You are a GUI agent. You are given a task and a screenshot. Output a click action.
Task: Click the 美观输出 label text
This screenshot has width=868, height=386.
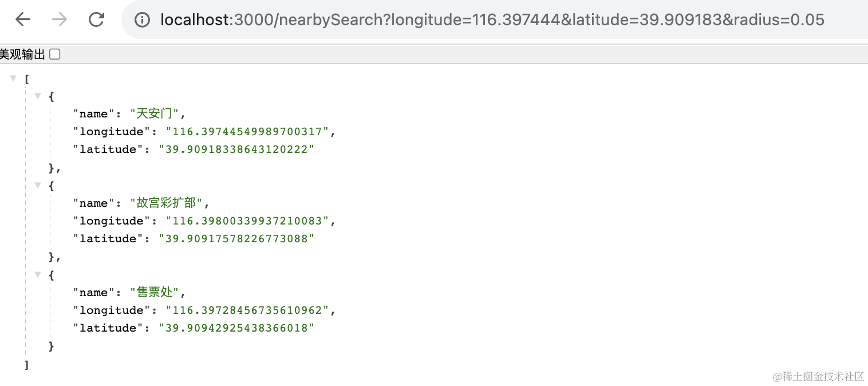[x=22, y=54]
